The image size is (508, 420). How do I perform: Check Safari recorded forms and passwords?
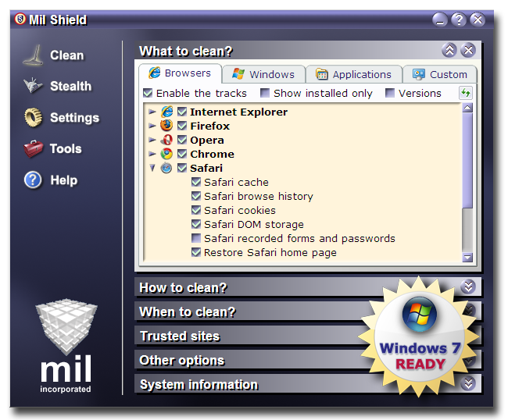pos(196,238)
